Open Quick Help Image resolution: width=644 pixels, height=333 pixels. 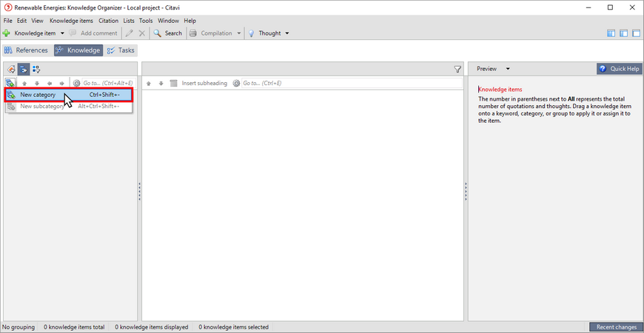coord(620,69)
